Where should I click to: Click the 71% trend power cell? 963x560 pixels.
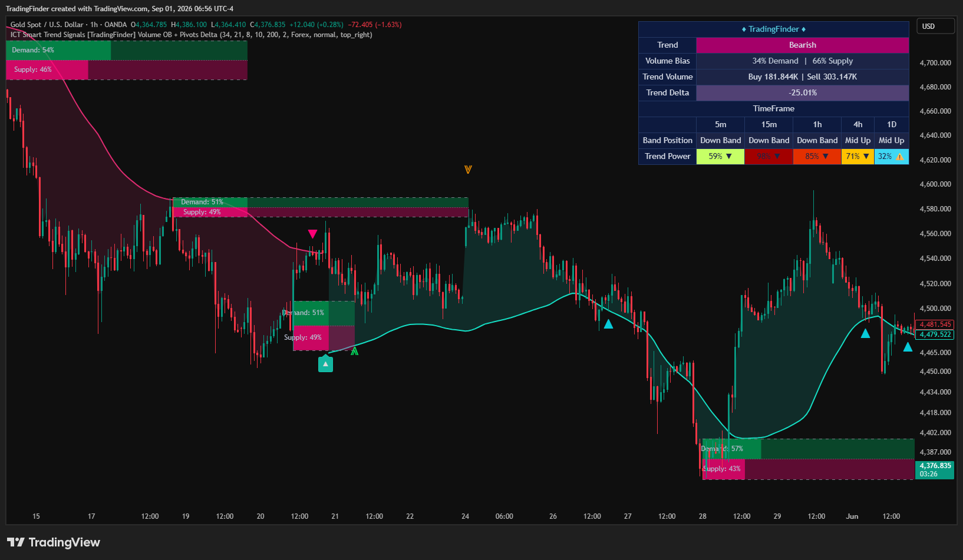[858, 157]
